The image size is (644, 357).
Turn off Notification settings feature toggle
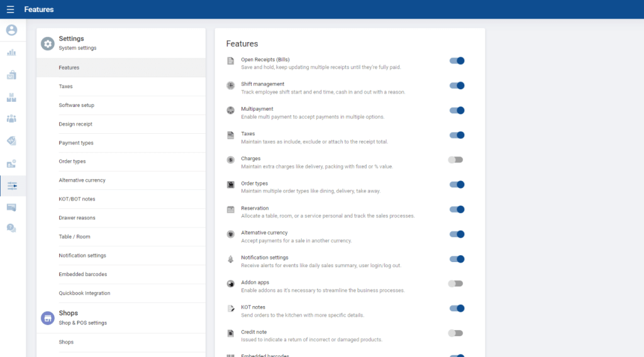(457, 259)
